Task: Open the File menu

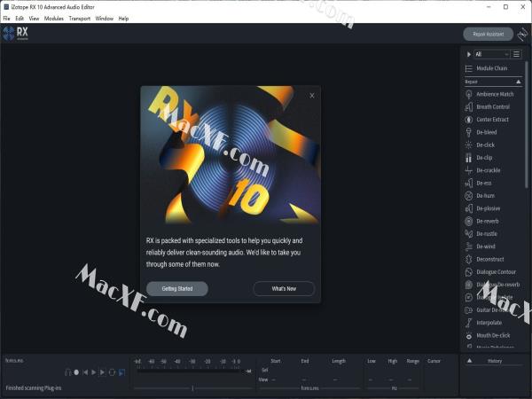Action: click(x=7, y=19)
